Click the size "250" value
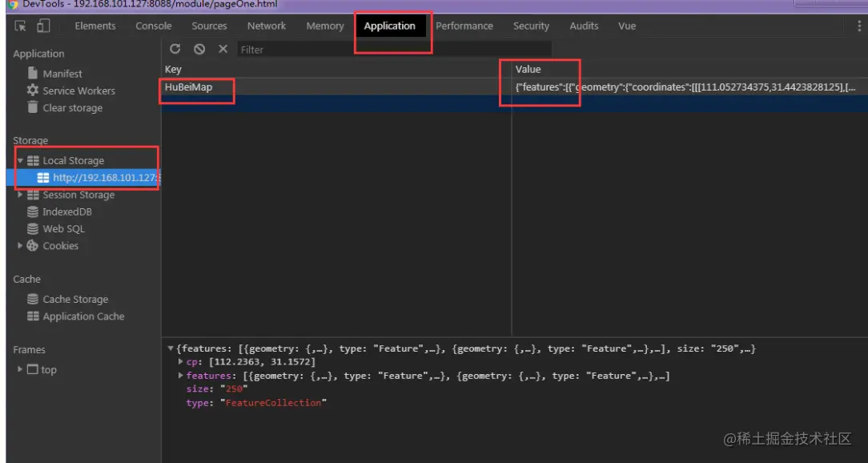 tap(234, 389)
